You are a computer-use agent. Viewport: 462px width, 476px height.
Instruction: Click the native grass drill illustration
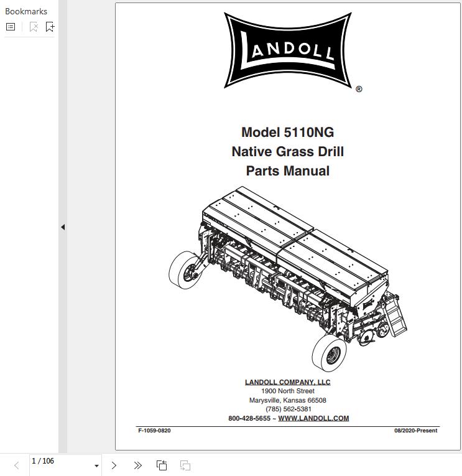tap(288, 279)
